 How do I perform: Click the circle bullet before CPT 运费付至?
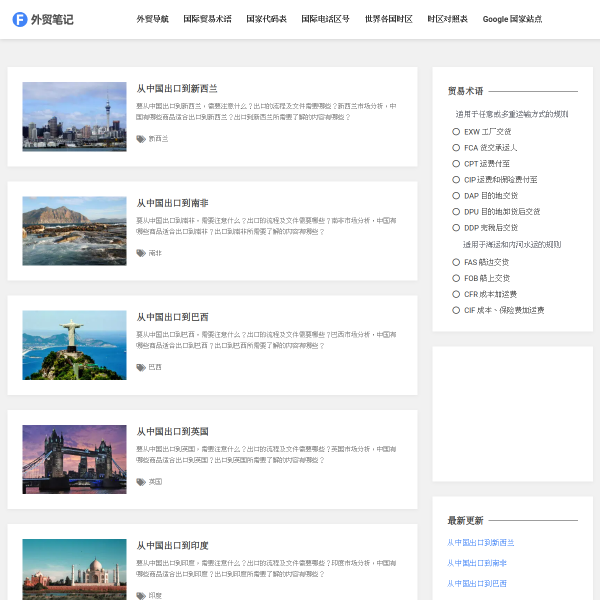[456, 164]
